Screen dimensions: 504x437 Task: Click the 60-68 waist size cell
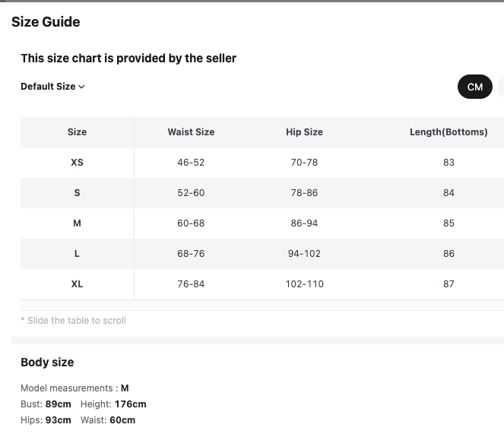tap(191, 223)
